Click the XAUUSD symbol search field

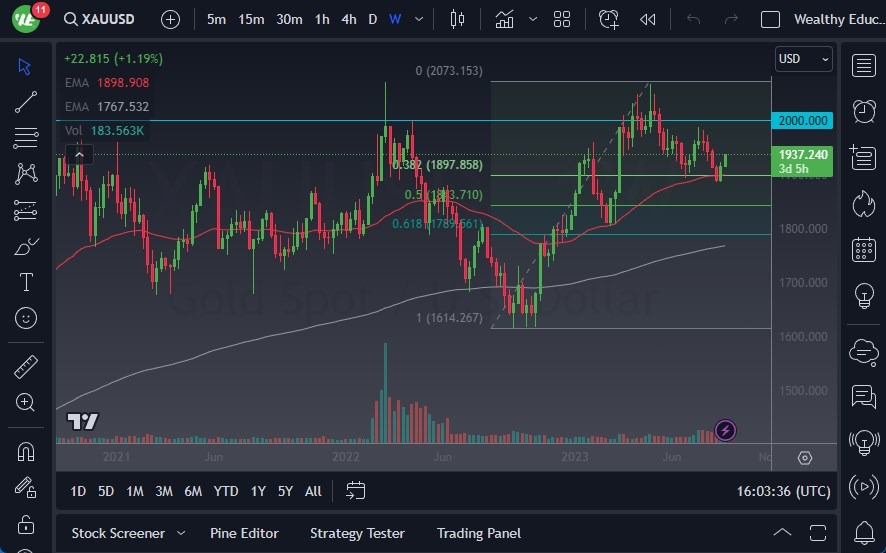99,19
